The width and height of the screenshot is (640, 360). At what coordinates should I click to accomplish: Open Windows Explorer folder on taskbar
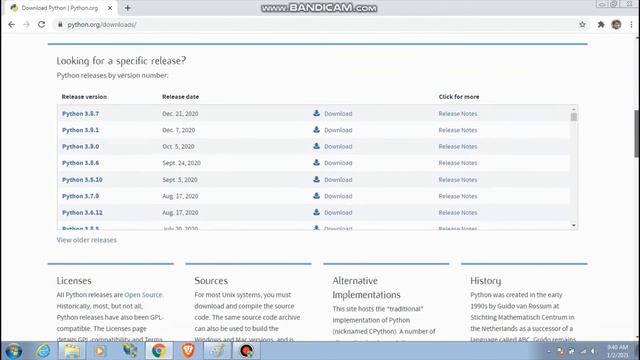(72, 351)
